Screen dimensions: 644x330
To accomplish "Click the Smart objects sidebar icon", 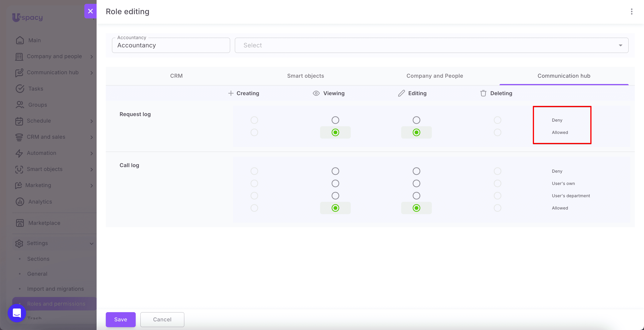I will [19, 169].
